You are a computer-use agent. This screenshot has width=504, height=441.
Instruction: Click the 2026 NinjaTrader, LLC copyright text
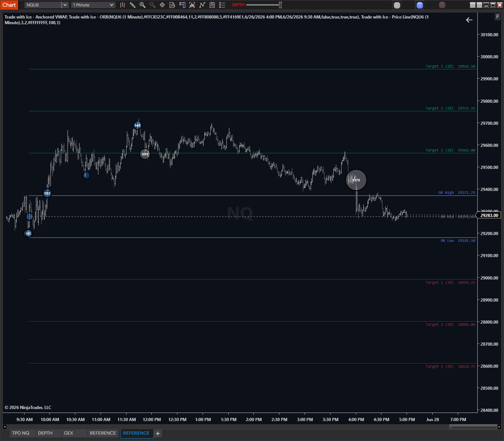(x=28, y=408)
